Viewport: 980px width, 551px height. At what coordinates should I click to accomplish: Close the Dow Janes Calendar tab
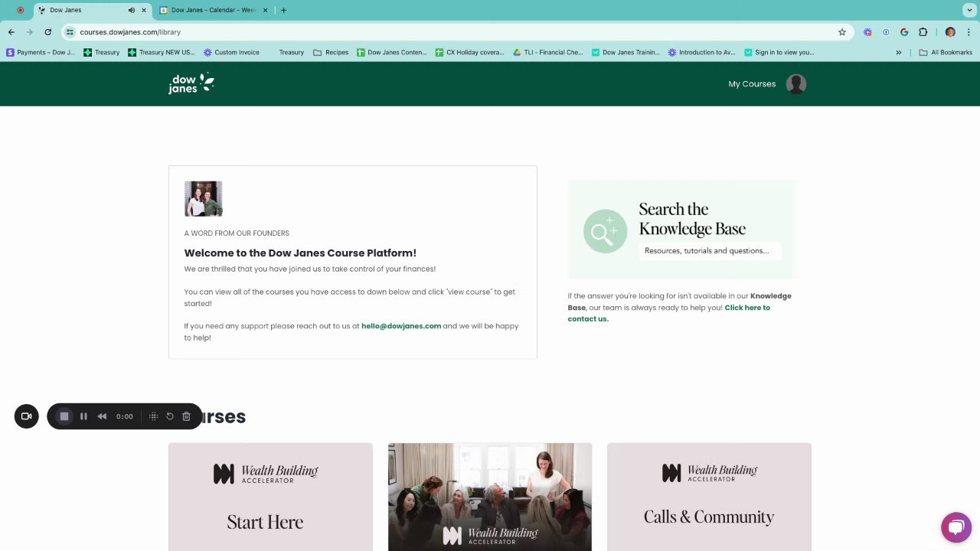tap(265, 10)
